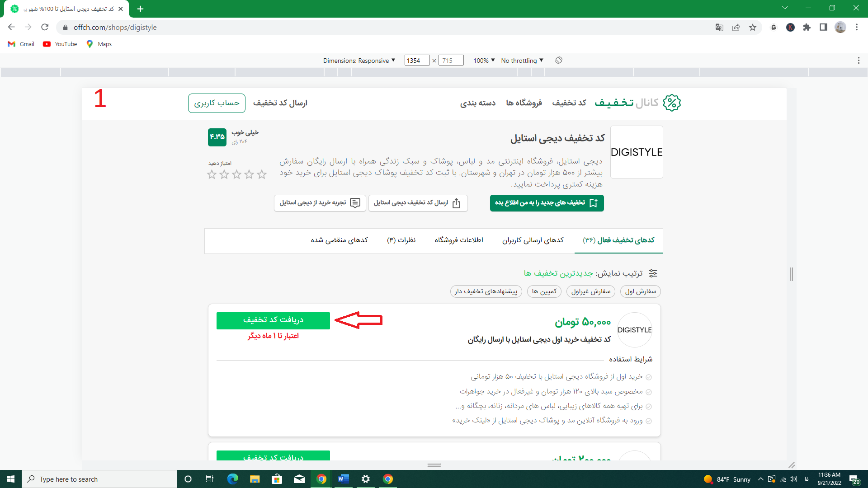868x488 pixels.
Task: Click the rotate device icon
Action: [x=559, y=60]
